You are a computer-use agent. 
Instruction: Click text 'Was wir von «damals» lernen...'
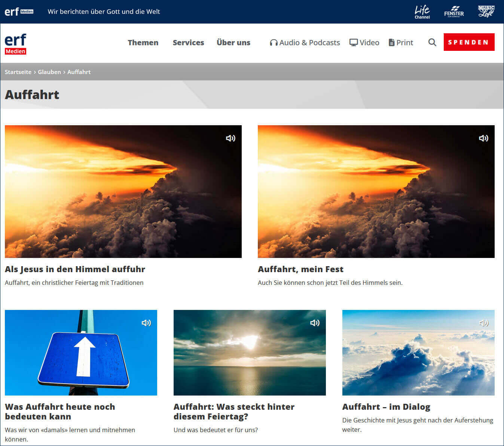(70, 434)
